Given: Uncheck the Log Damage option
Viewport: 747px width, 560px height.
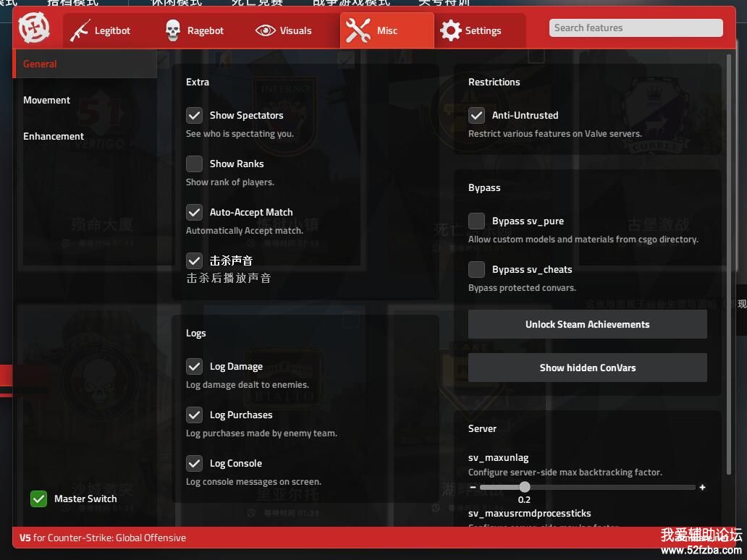Looking at the screenshot, I should pos(195,366).
